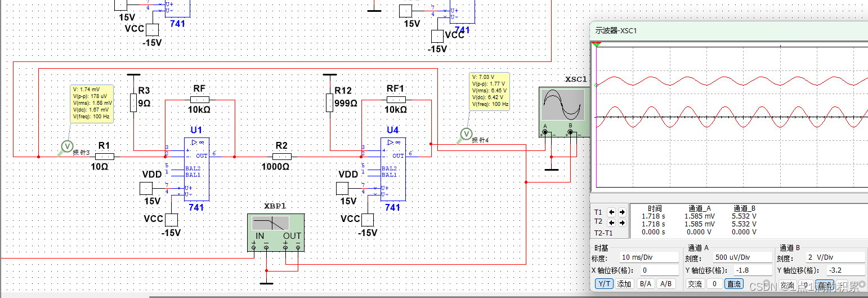Enable Y/T timebase display mode
The width and height of the screenshot is (868, 298).
coord(605,284)
